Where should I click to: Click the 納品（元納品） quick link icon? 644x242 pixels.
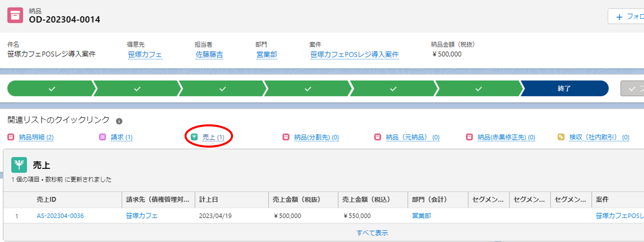tap(378, 137)
